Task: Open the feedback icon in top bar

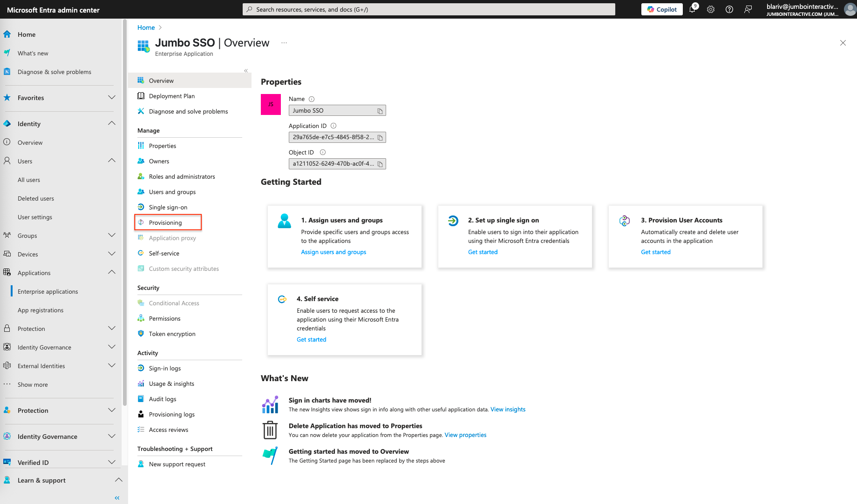Action: point(748,9)
